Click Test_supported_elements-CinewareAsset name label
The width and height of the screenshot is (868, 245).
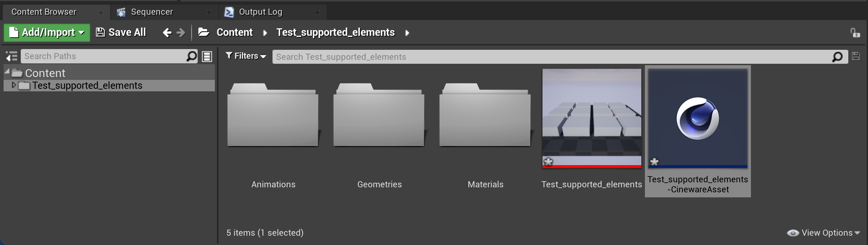698,184
